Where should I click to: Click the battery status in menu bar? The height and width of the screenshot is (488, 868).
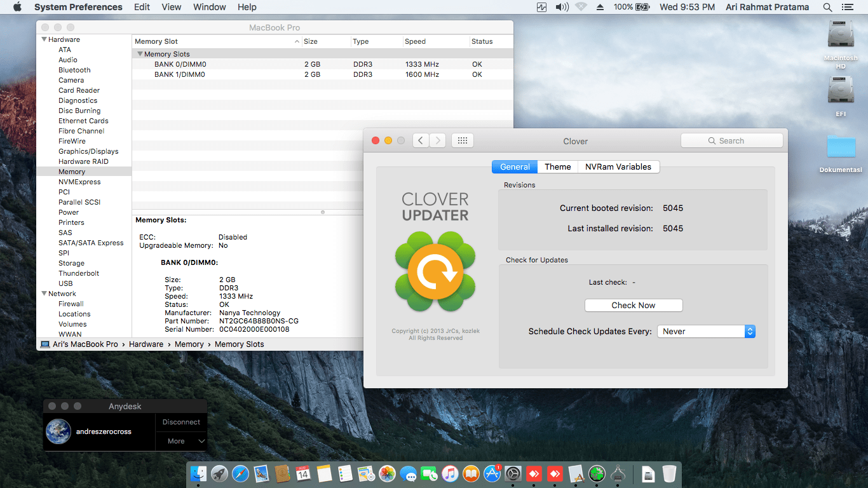tap(632, 7)
